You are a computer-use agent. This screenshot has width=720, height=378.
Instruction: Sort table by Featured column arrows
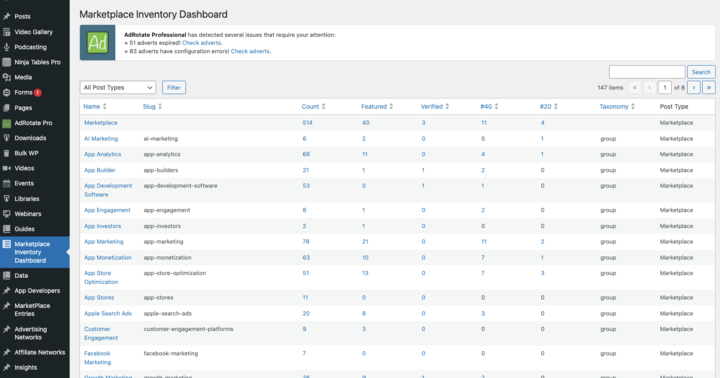tap(391, 107)
